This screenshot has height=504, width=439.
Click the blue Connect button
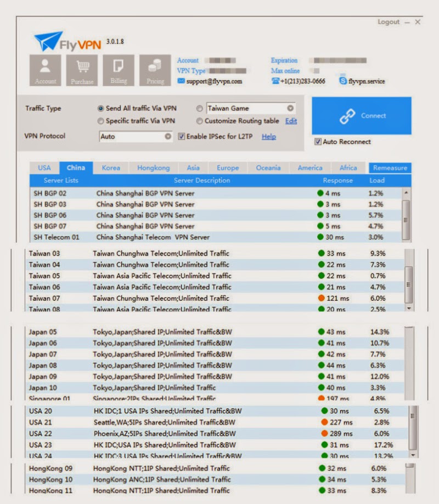362,116
